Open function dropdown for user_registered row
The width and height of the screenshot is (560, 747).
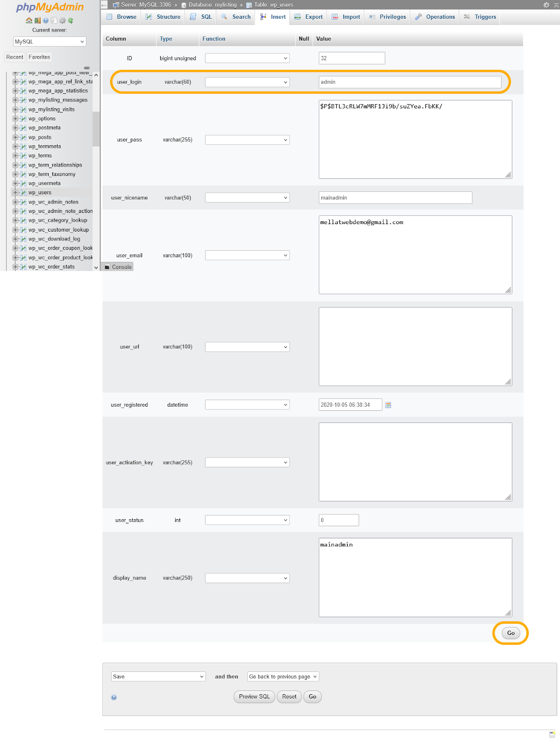tap(247, 405)
